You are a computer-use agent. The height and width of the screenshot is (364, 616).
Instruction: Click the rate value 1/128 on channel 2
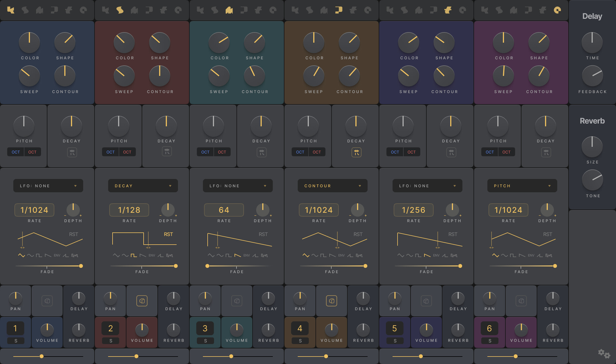[x=129, y=210]
